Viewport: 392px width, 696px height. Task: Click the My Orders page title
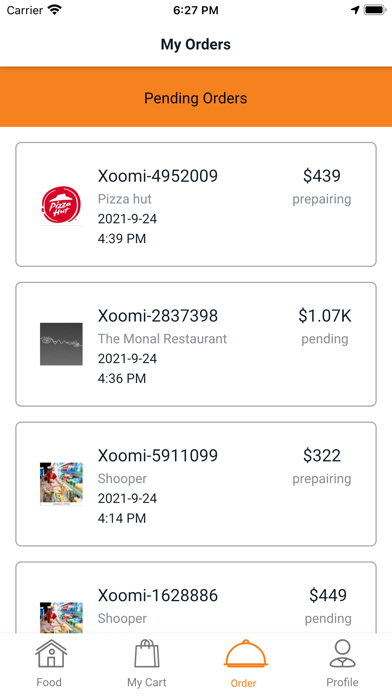point(196,44)
